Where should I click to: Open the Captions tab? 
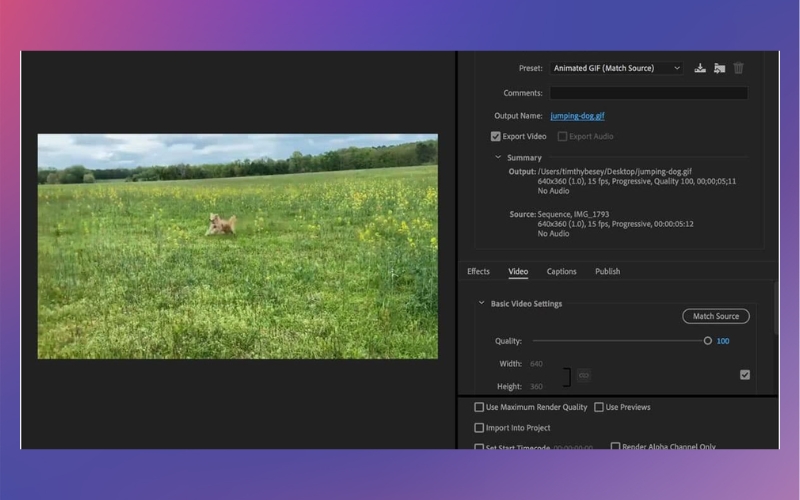561,271
